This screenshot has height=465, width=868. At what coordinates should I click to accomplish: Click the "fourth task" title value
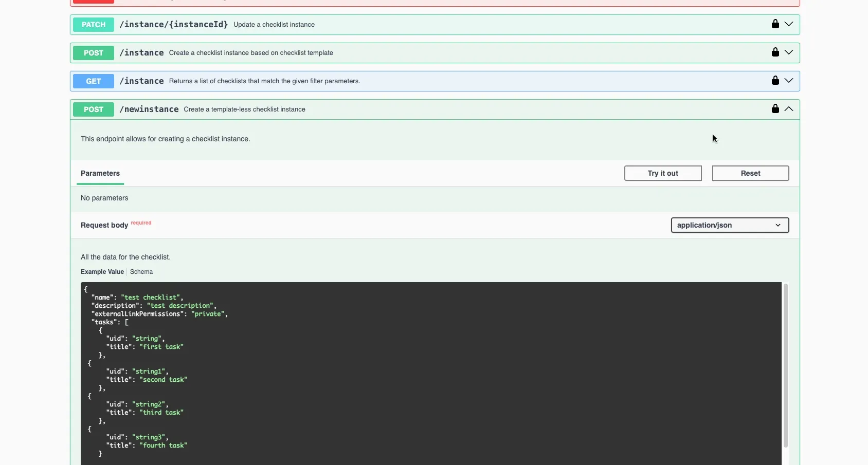pyautogui.click(x=163, y=445)
